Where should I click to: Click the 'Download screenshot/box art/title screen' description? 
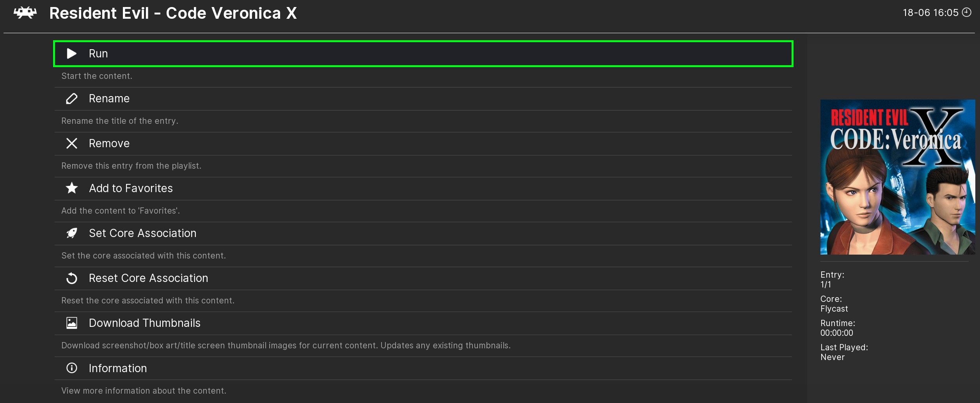[x=286, y=346]
